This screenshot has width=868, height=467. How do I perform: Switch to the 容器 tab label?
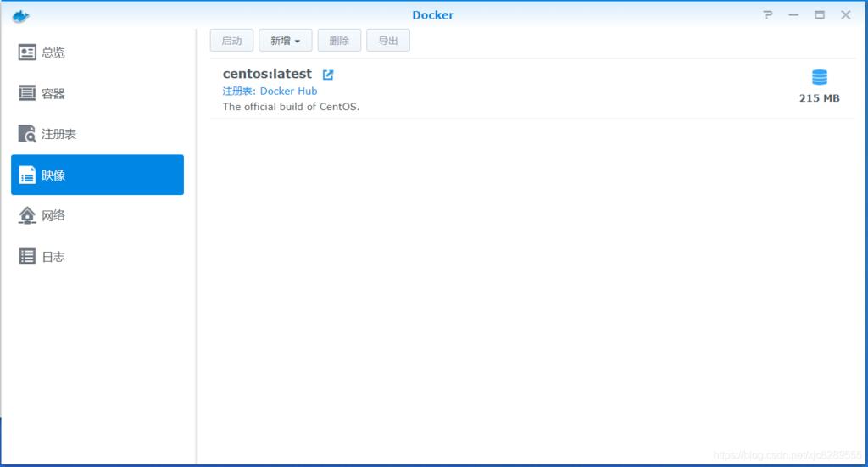click(x=53, y=93)
